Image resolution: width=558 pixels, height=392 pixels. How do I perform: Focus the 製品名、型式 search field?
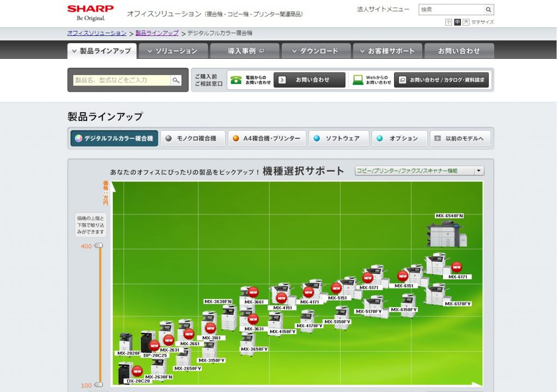[122, 80]
